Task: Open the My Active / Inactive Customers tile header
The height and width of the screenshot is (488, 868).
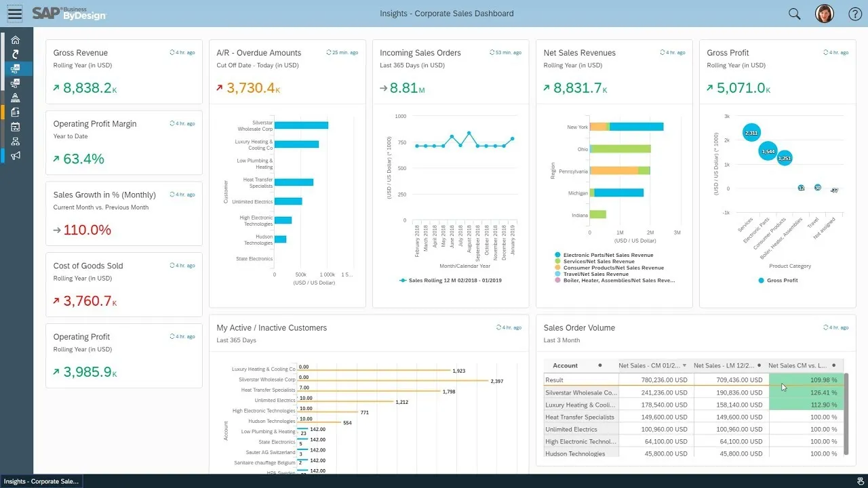Action: point(271,327)
